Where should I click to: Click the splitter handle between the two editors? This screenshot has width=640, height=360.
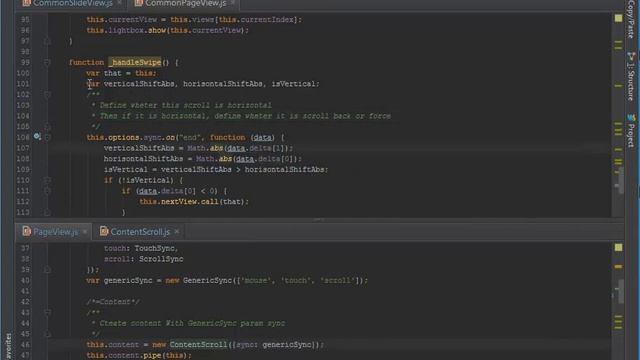tap(318, 220)
